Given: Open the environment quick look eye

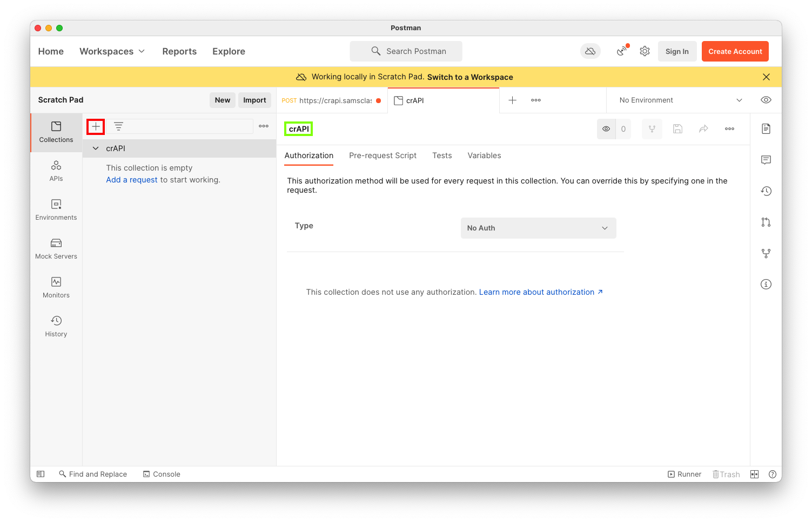Looking at the screenshot, I should pos(766,100).
